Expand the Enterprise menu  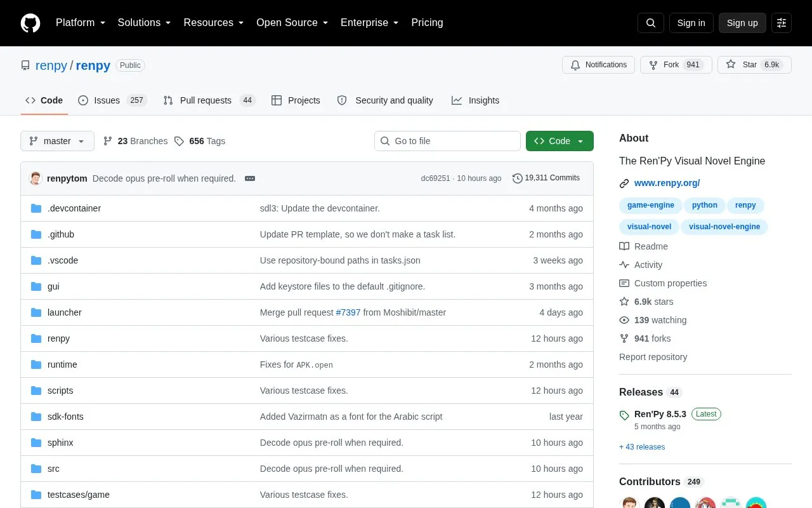(370, 23)
